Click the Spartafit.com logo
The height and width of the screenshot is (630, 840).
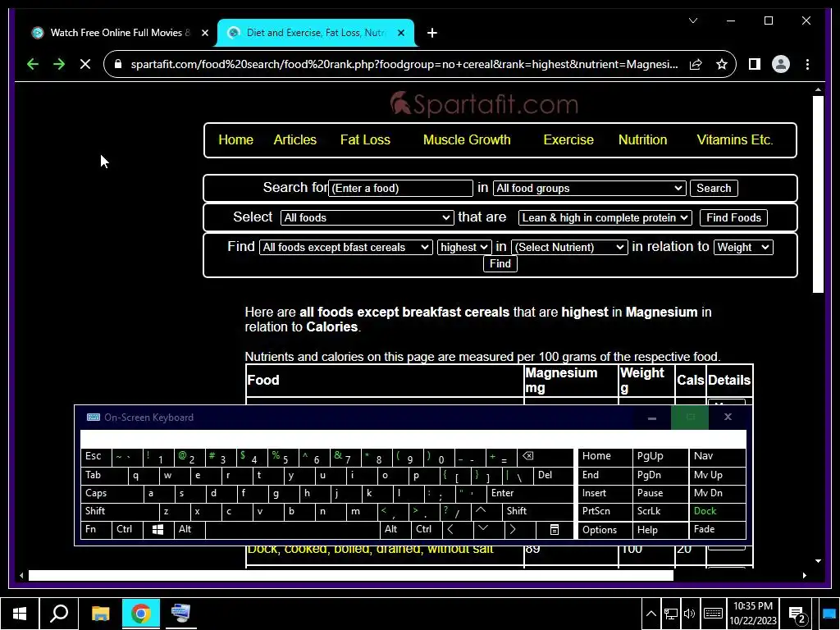(484, 104)
